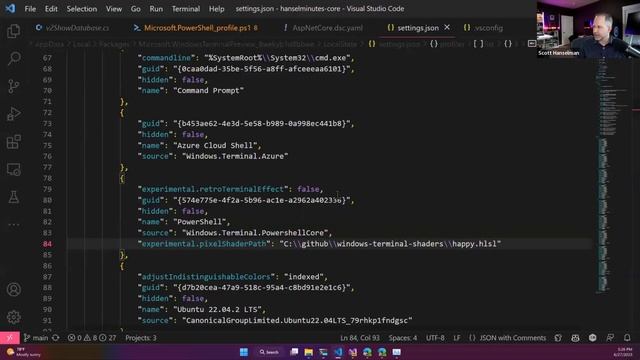Click the array bracket breadcrumb segment
640x360 pixels.
tap(483, 44)
